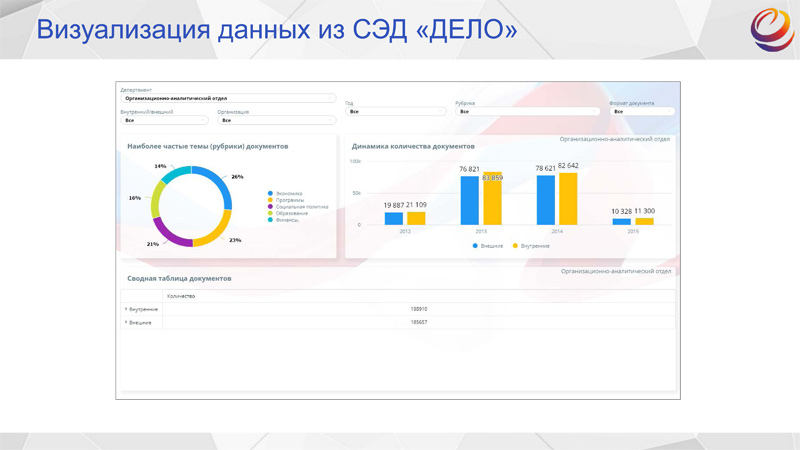Image resolution: width=800 pixels, height=450 pixels.
Task: Click the value 185657 in table
Action: [x=419, y=322]
